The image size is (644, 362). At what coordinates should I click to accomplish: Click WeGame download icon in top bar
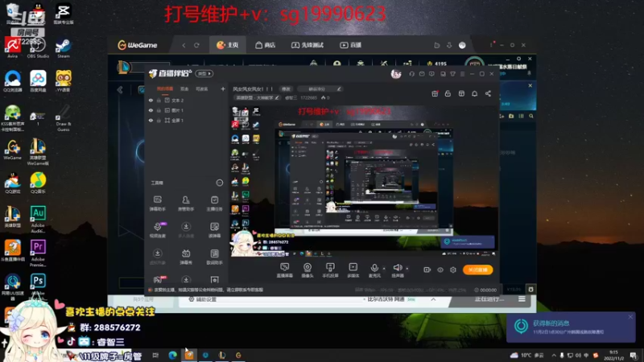[x=449, y=45]
